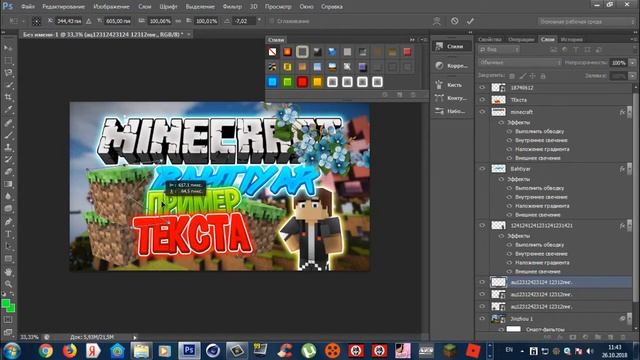This screenshot has width=640, height=360.
Task: Click the collapsed Стили panel button
Action: click(x=451, y=46)
